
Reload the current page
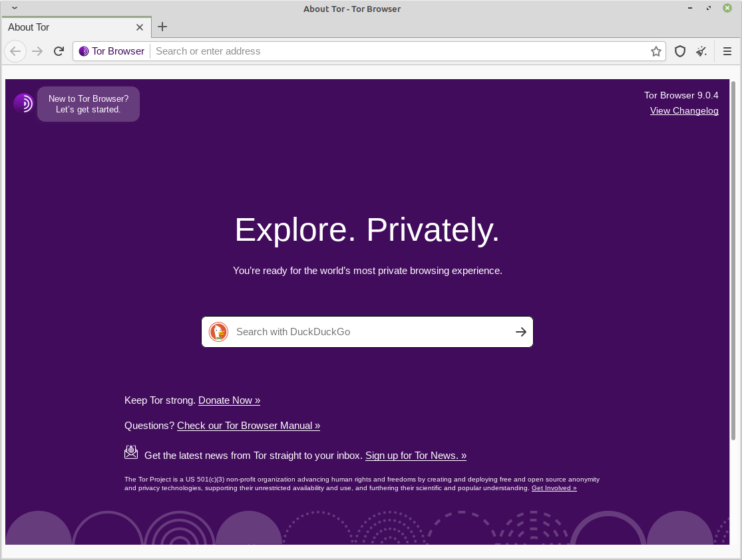click(59, 51)
